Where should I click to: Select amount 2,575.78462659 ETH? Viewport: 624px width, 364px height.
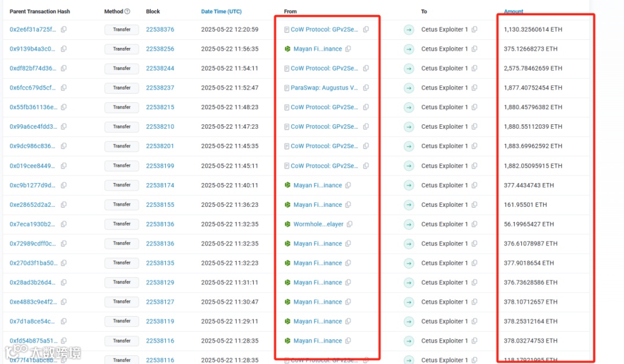coord(533,68)
